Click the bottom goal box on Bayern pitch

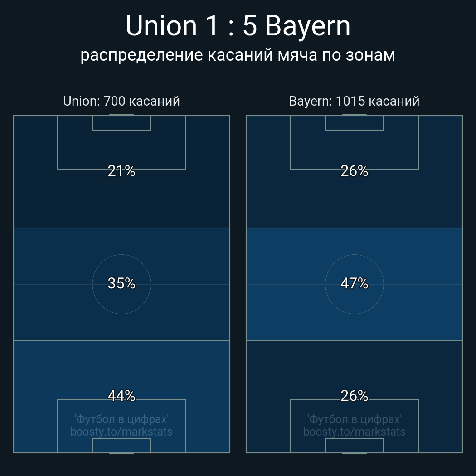(354, 445)
